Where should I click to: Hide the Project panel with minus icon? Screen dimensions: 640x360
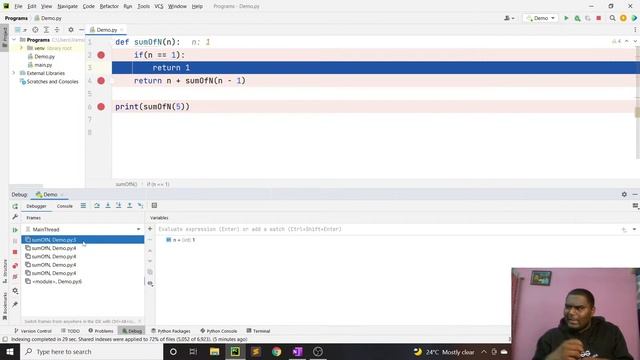coord(81,30)
